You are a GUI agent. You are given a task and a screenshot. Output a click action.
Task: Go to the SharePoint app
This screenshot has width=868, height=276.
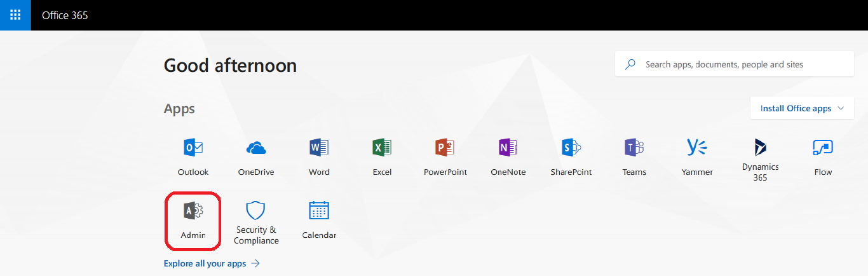click(x=571, y=156)
